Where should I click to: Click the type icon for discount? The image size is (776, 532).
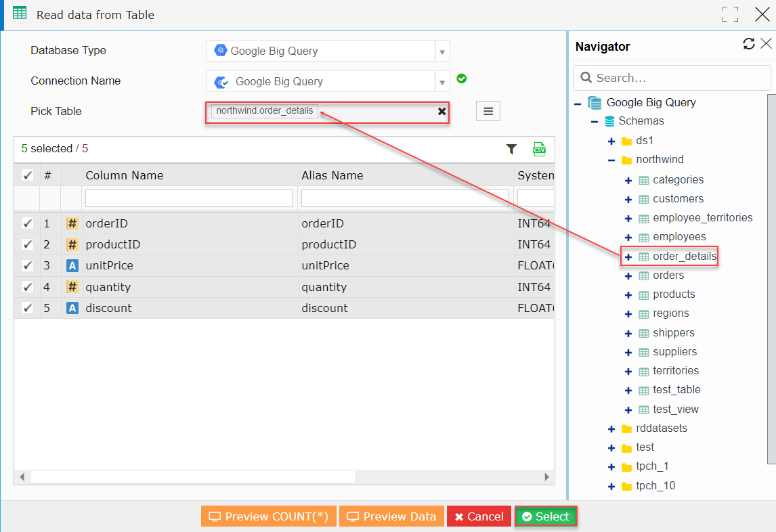(x=72, y=308)
